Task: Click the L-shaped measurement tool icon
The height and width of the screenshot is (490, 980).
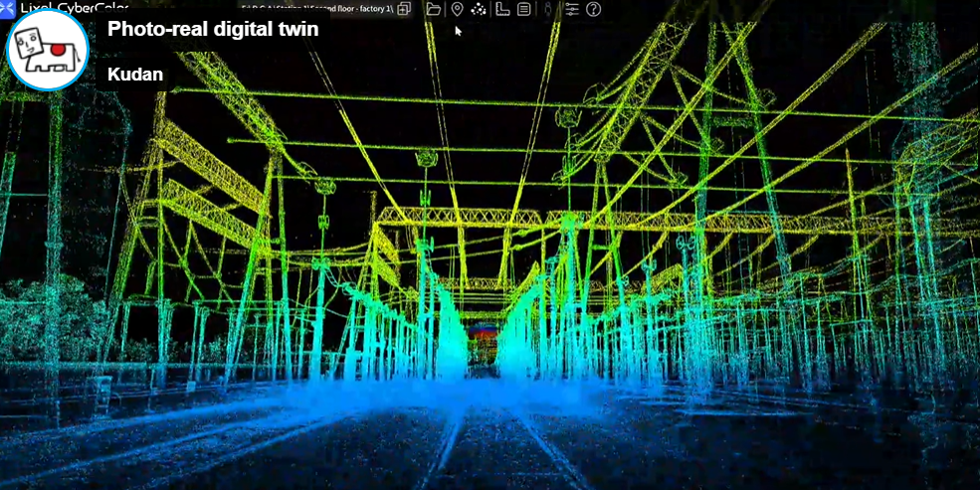Action: pyautogui.click(x=502, y=9)
